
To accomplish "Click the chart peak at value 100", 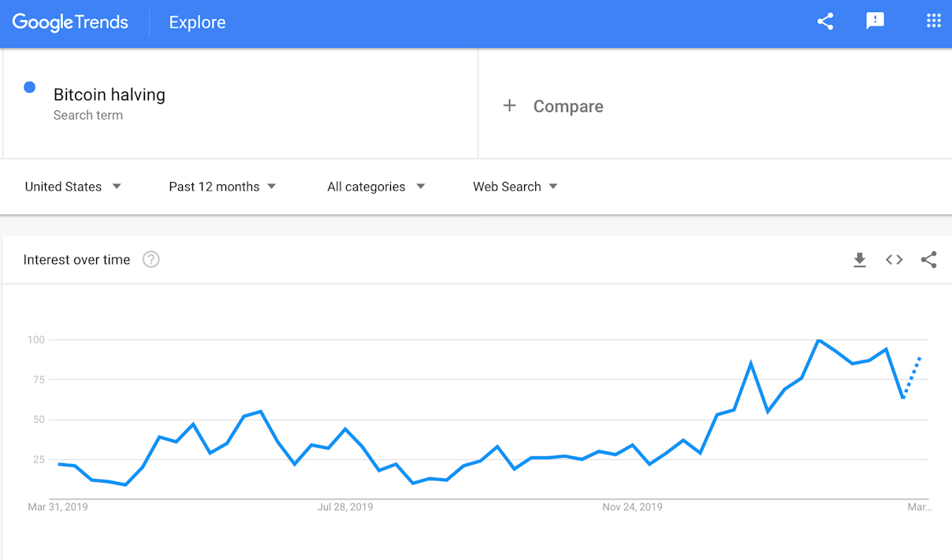I will tap(819, 339).
